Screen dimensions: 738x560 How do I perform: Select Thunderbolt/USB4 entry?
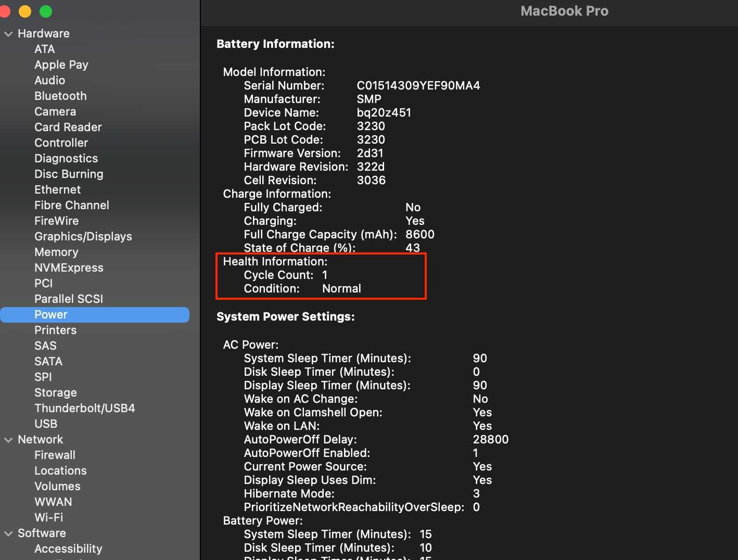click(x=85, y=408)
